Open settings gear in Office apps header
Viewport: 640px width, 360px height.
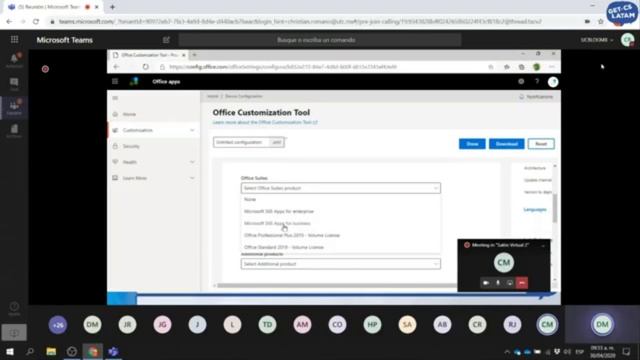tap(521, 82)
